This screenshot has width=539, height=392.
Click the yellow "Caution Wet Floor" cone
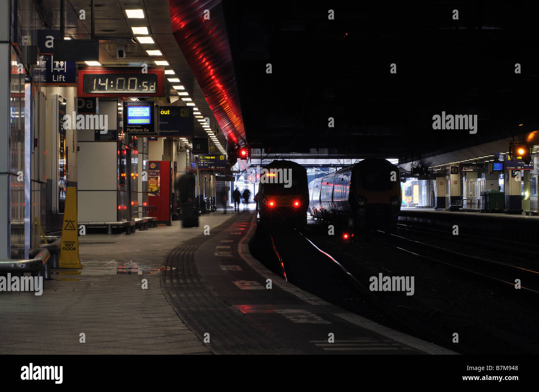click(70, 228)
